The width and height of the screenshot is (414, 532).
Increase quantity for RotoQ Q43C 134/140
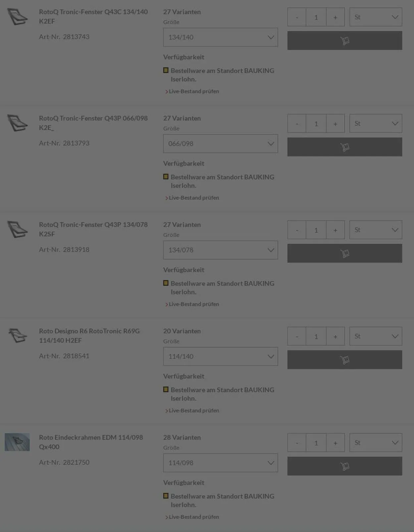(335, 17)
